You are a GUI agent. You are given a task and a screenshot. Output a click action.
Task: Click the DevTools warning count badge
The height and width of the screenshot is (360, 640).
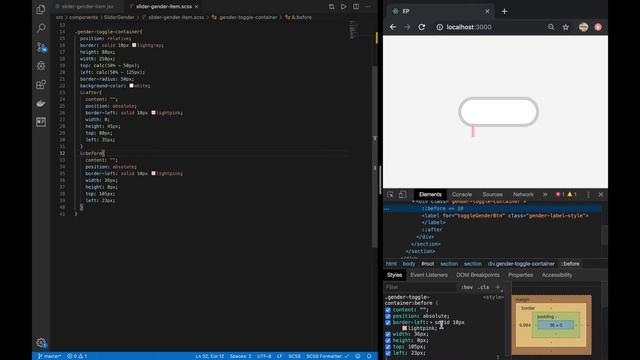(572, 195)
